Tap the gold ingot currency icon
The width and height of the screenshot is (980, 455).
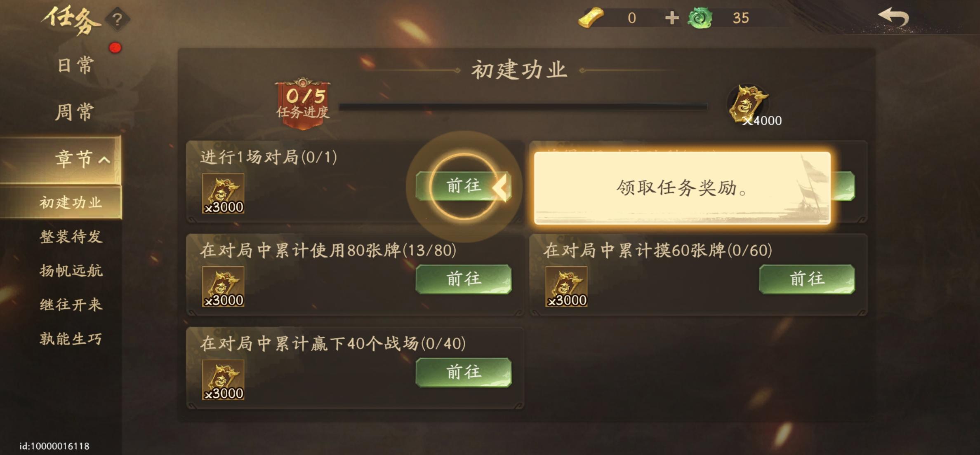[x=591, y=17]
